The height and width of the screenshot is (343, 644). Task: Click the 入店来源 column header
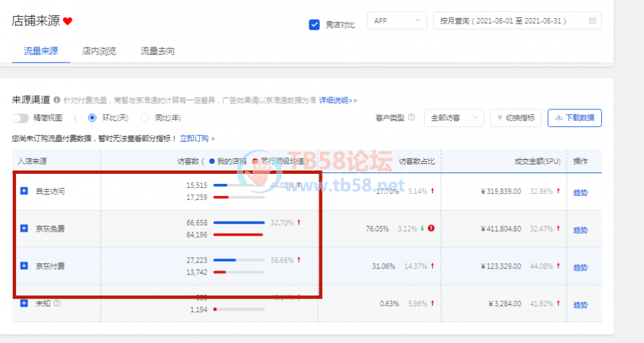(32, 162)
